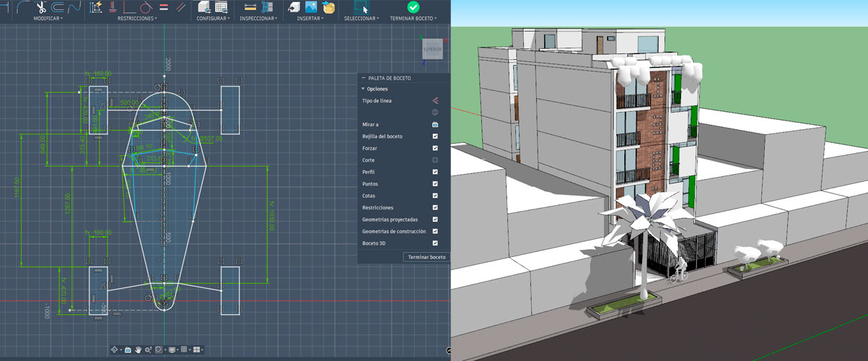Enable the Corte checkbox
This screenshot has height=361, width=868.
pyautogui.click(x=435, y=160)
